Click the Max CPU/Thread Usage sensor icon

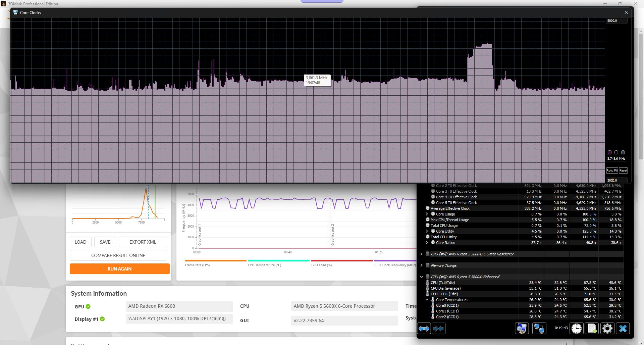[x=428, y=220]
